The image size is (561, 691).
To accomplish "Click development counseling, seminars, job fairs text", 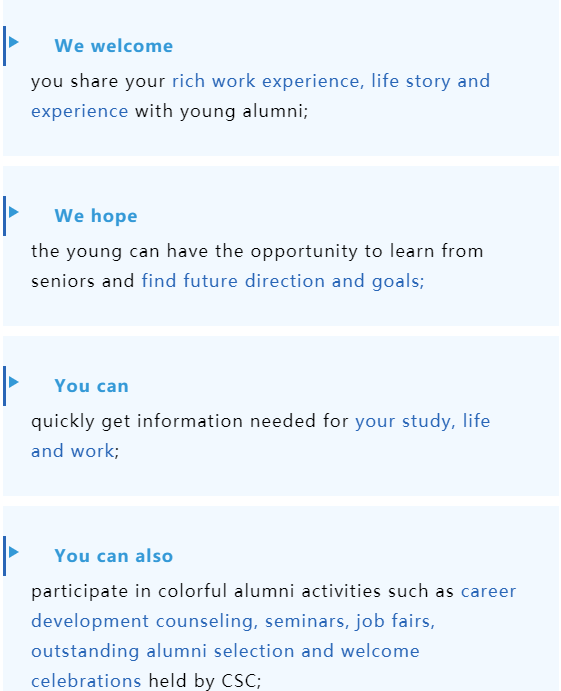I will (x=233, y=621).
